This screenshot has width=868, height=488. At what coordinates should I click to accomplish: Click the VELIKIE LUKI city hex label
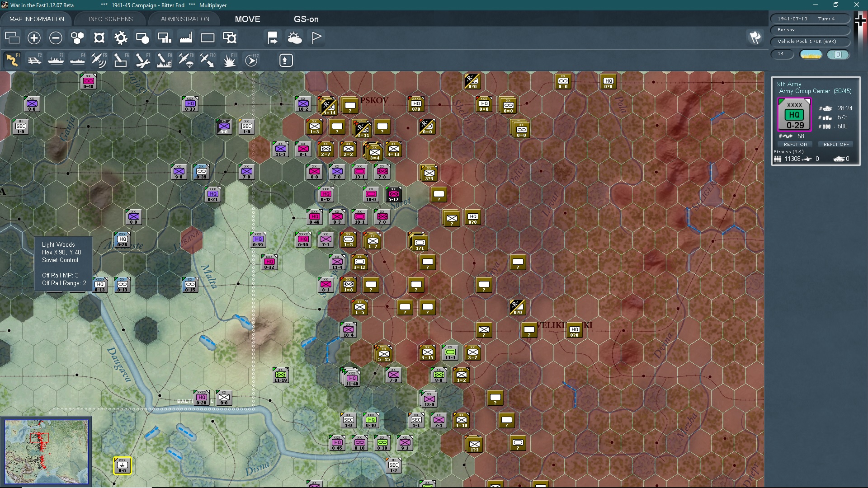pos(564,325)
